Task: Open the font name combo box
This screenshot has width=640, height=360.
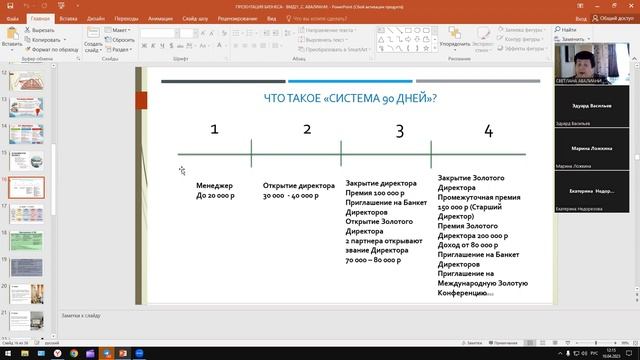Action: pos(160,33)
